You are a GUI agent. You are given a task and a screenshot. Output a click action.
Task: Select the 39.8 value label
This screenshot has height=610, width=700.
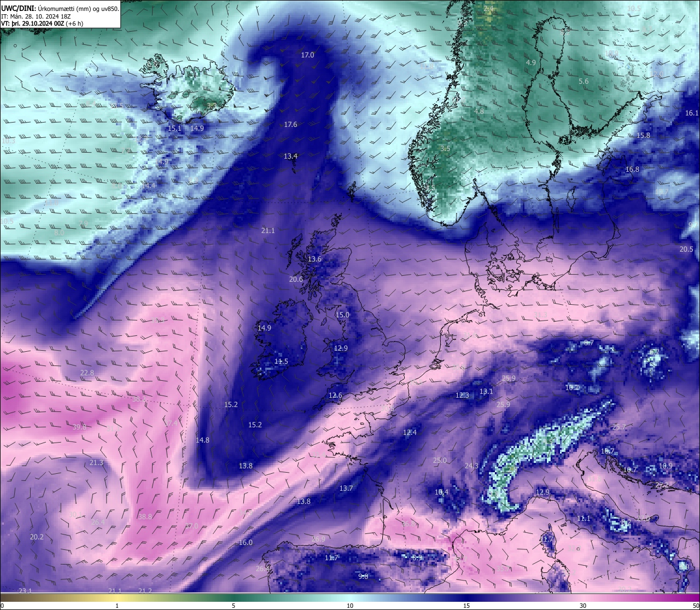79,427
